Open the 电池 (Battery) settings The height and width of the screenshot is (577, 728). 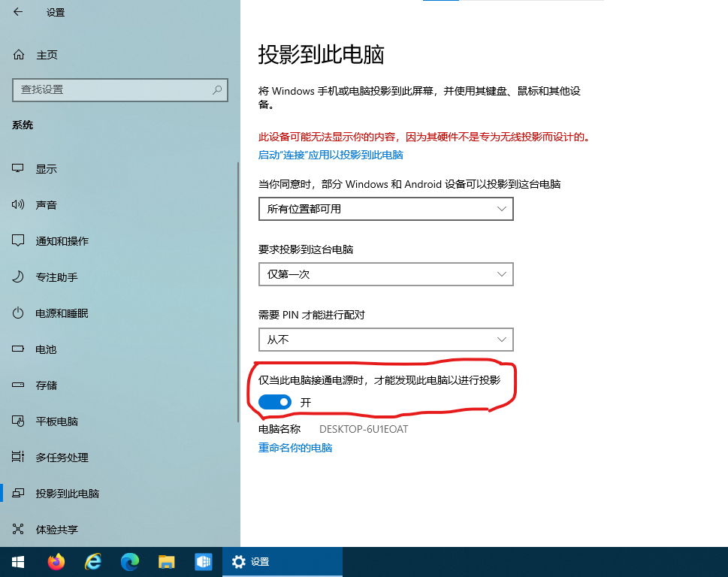[x=47, y=349]
